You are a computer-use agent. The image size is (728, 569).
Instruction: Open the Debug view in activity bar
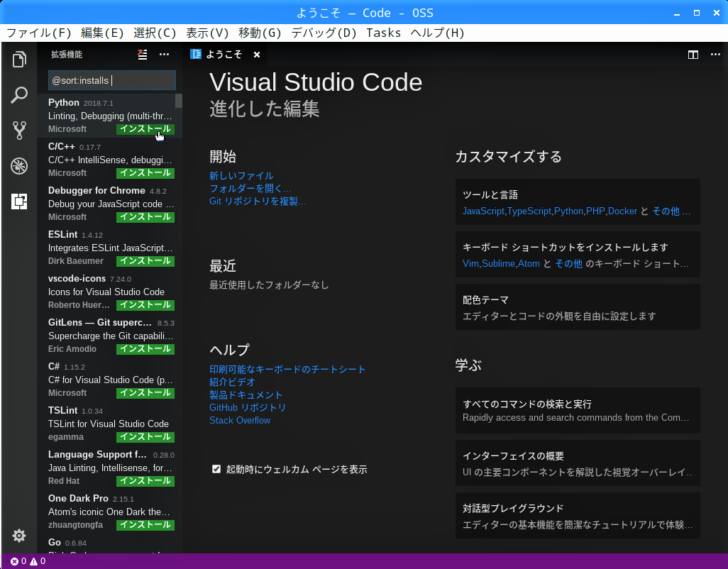tap(19, 166)
